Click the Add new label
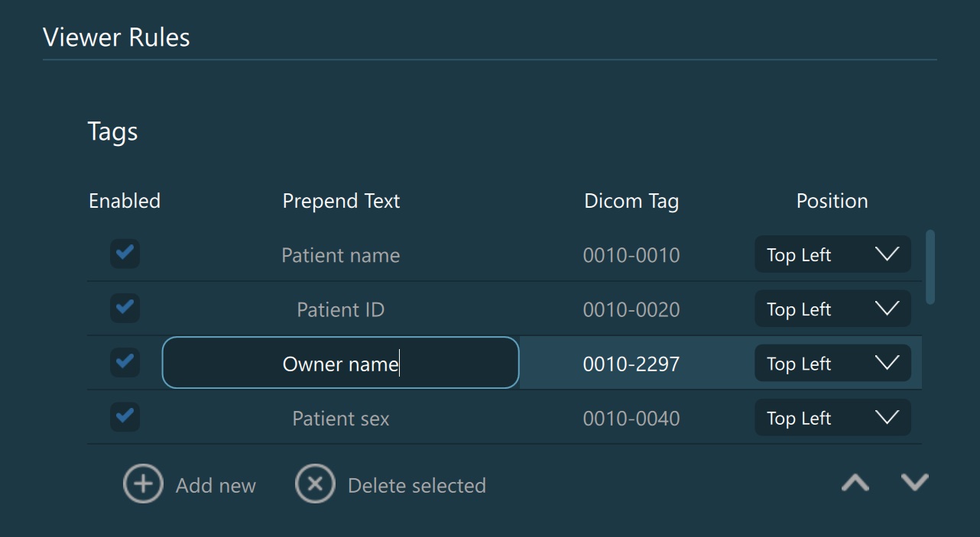Image resolution: width=980 pixels, height=537 pixels. (x=216, y=486)
